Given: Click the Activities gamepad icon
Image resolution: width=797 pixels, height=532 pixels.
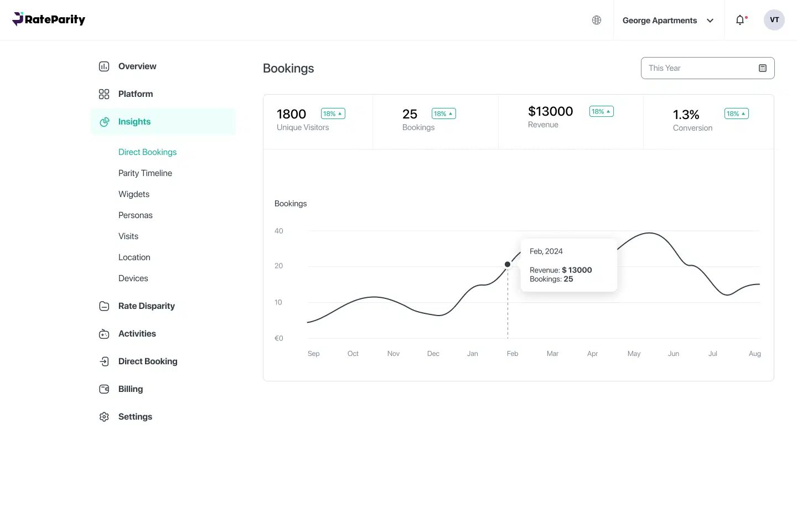Looking at the screenshot, I should [104, 334].
